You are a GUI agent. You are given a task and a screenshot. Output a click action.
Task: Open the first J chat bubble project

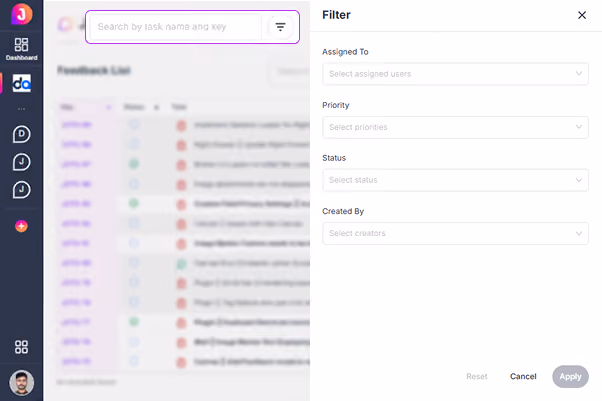22,162
